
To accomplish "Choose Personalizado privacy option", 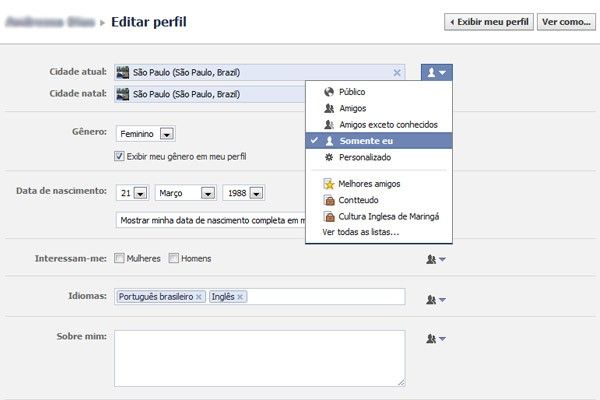I will 379,157.
